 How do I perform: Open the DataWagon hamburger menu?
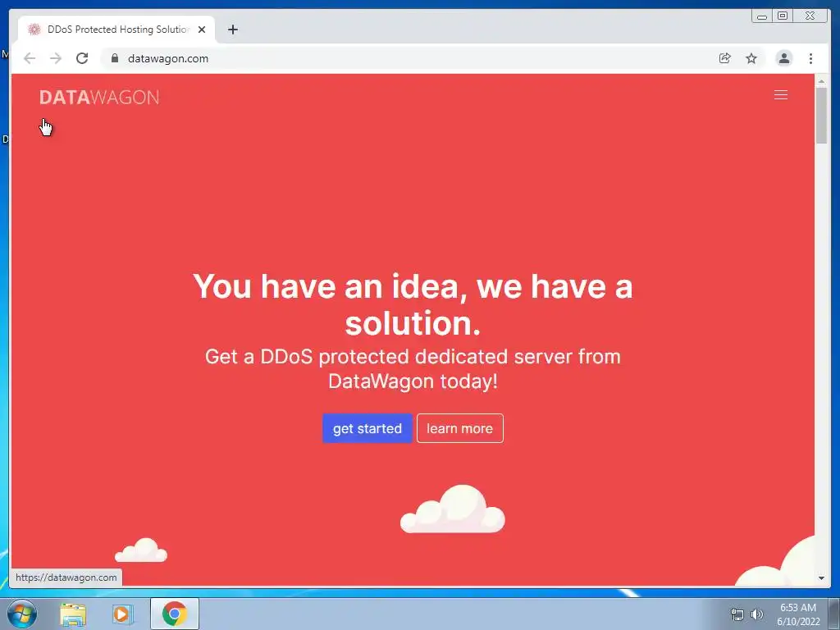click(x=781, y=95)
